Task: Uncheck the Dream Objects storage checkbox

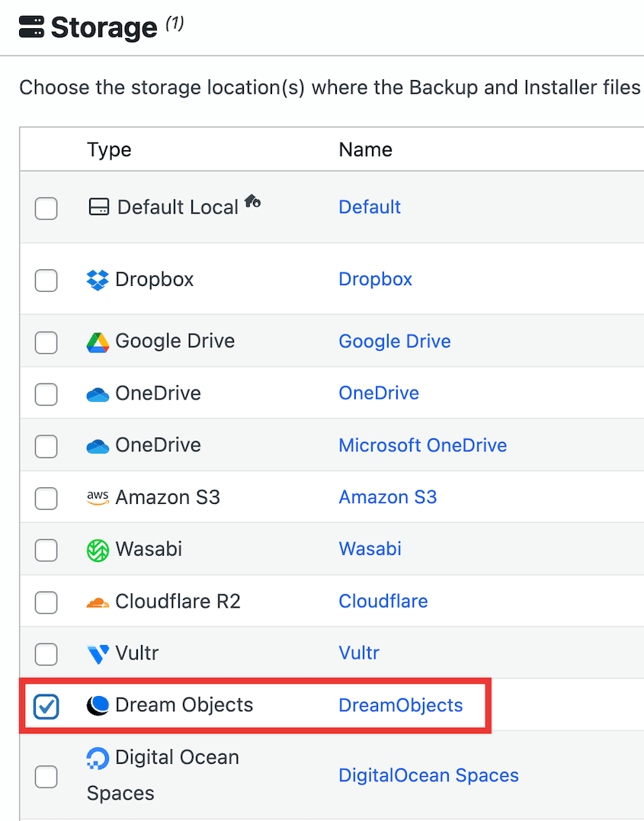Action: [46, 706]
